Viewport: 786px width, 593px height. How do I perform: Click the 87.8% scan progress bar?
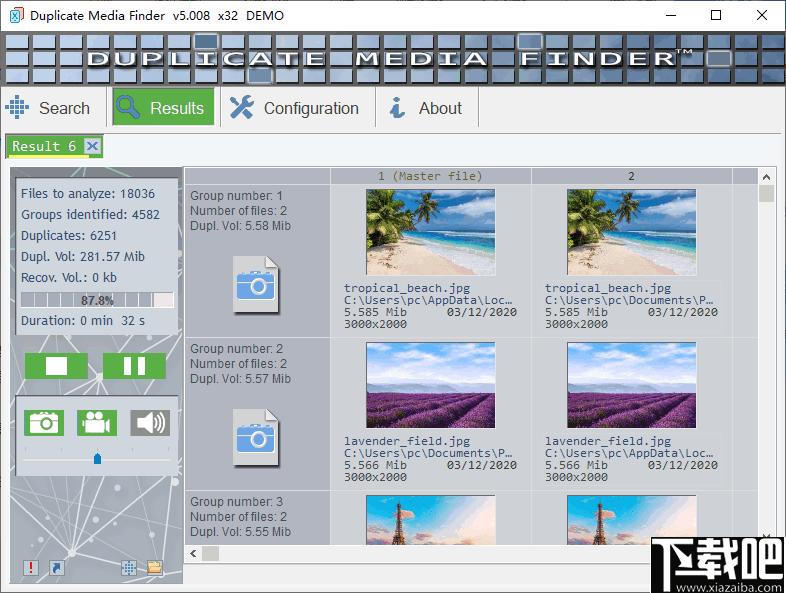[97, 300]
